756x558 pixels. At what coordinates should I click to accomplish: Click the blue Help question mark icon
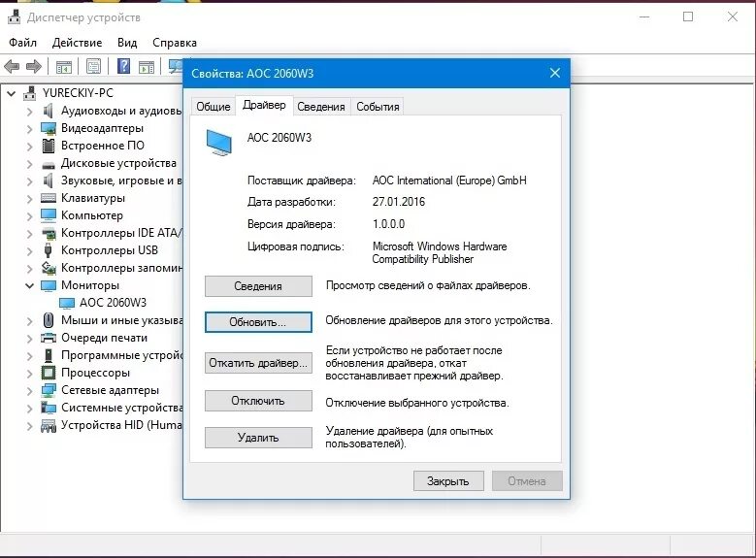point(124,66)
